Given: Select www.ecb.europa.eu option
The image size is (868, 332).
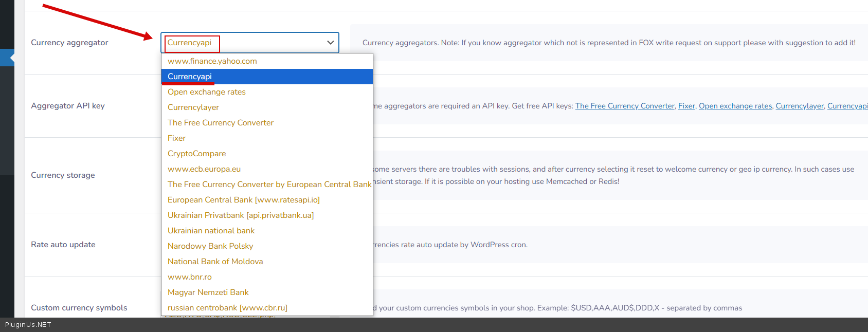Looking at the screenshot, I should 204,169.
